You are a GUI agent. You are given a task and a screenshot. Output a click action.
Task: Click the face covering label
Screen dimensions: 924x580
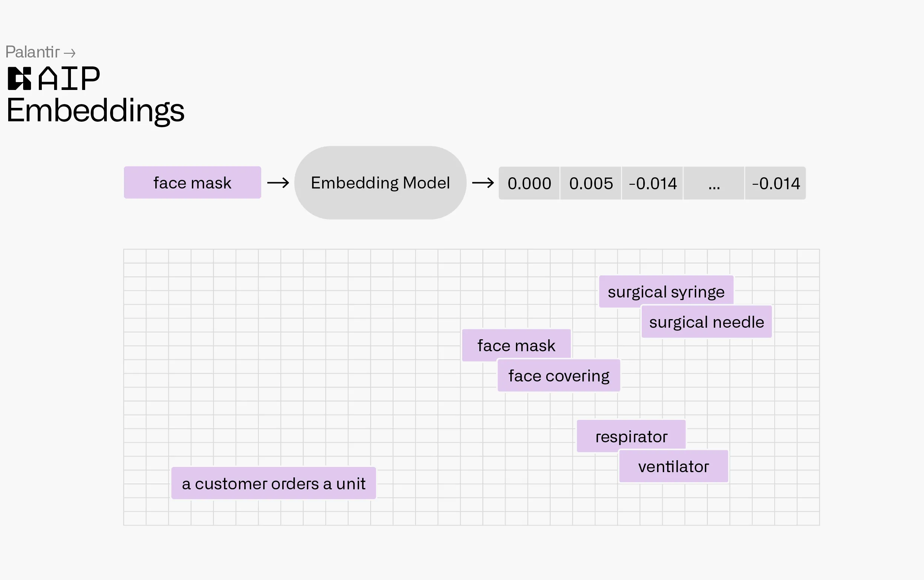coord(559,375)
